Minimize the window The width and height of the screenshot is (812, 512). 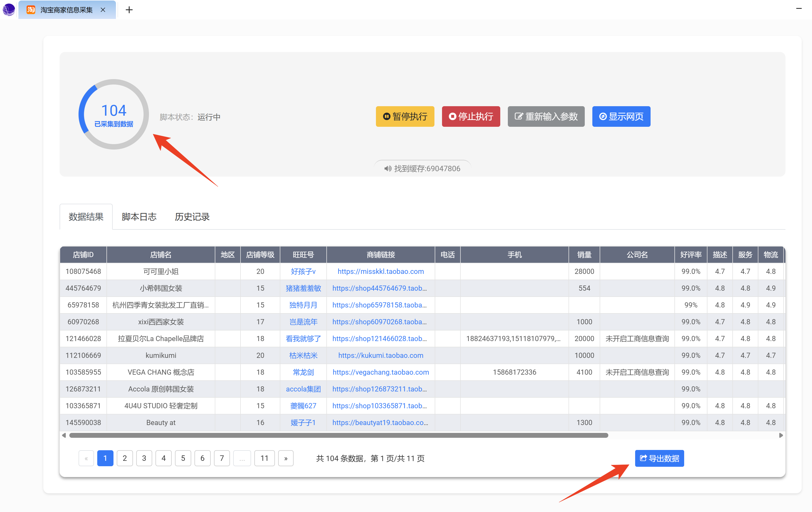(x=799, y=8)
